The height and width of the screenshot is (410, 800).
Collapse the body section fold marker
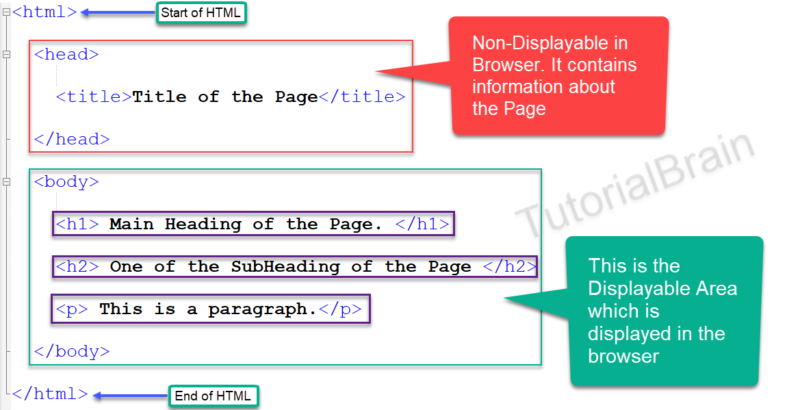click(6, 182)
